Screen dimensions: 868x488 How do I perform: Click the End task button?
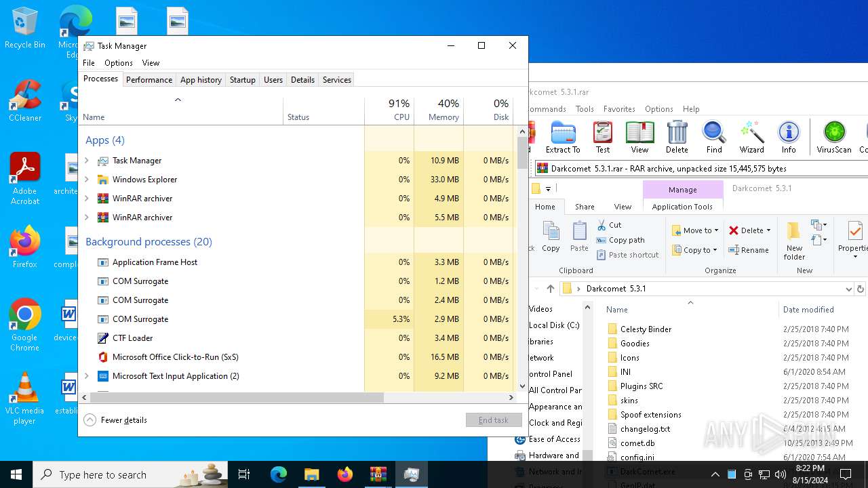click(494, 420)
